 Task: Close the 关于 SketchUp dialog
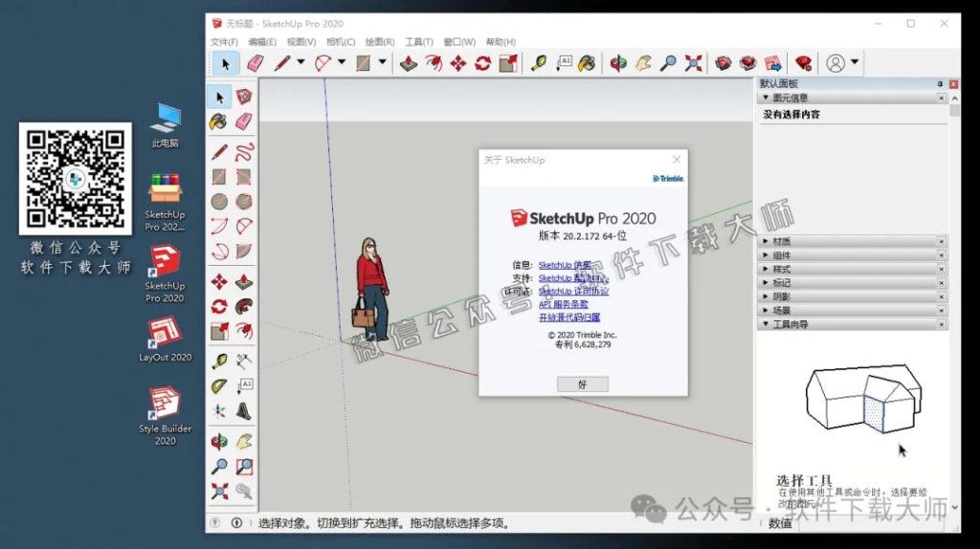[677, 160]
